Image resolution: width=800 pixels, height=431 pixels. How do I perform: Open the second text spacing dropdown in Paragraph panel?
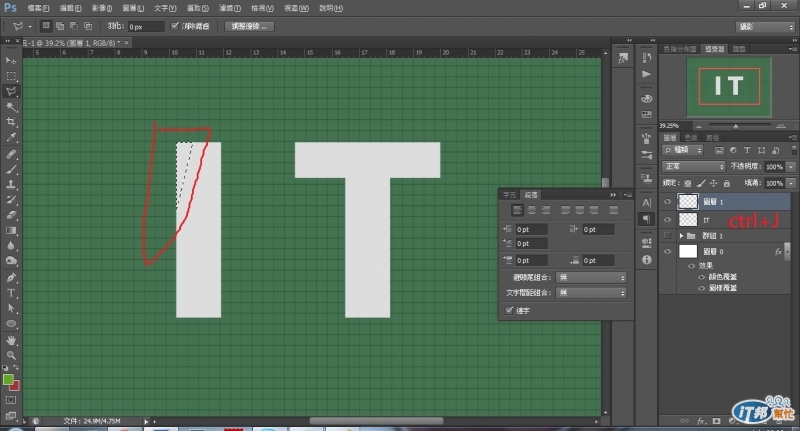pyautogui.click(x=591, y=293)
